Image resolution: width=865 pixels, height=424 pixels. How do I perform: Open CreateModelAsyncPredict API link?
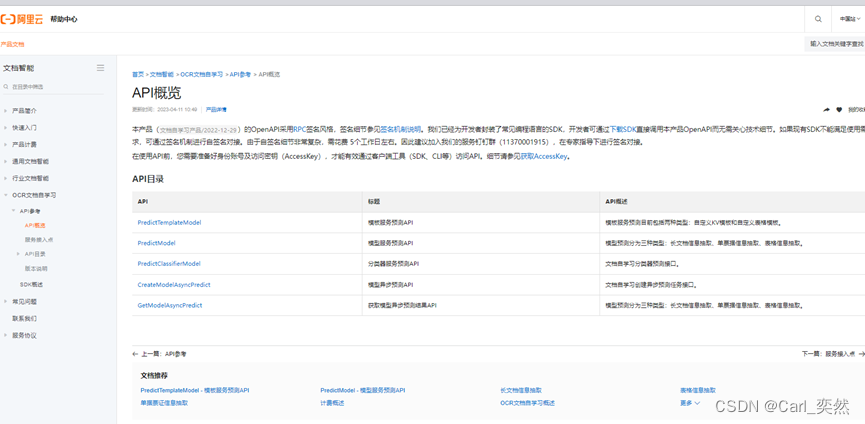pyautogui.click(x=174, y=285)
